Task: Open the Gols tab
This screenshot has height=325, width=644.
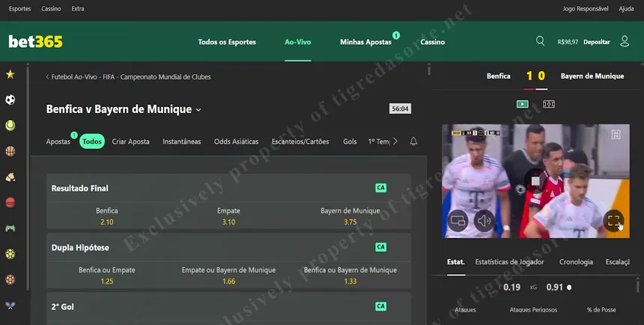Action: click(350, 142)
